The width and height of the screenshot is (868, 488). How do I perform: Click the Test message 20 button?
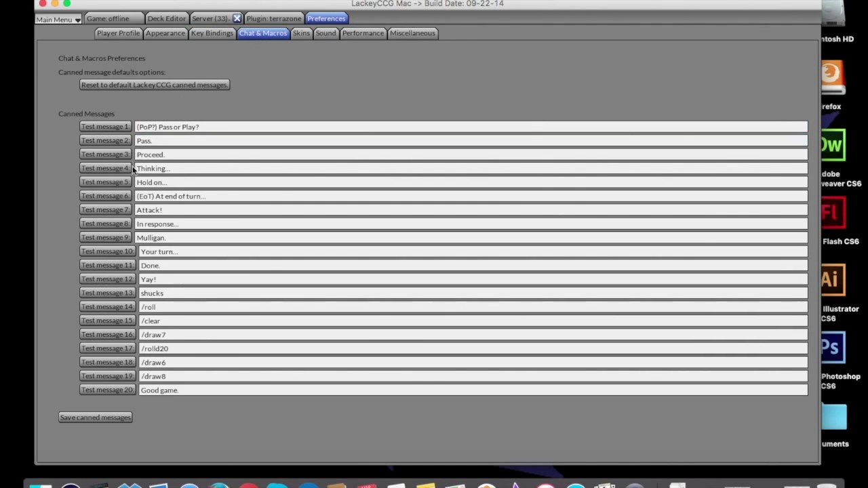(x=107, y=390)
